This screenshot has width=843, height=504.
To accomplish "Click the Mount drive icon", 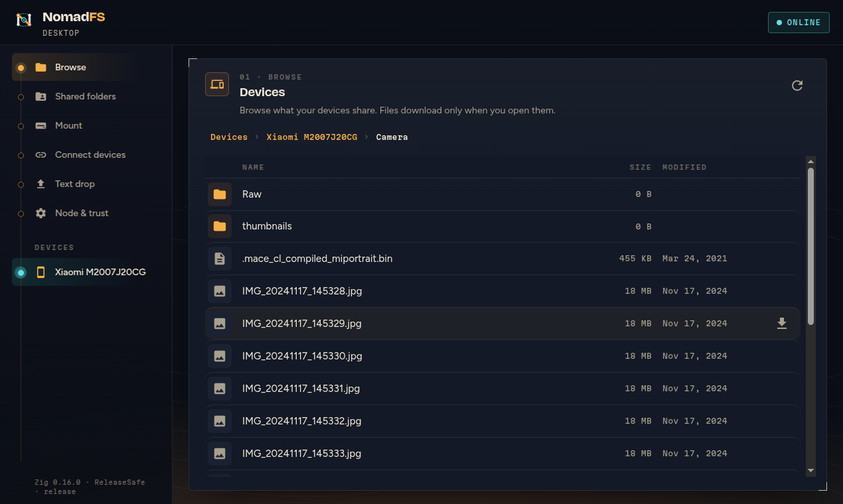I will tap(40, 125).
